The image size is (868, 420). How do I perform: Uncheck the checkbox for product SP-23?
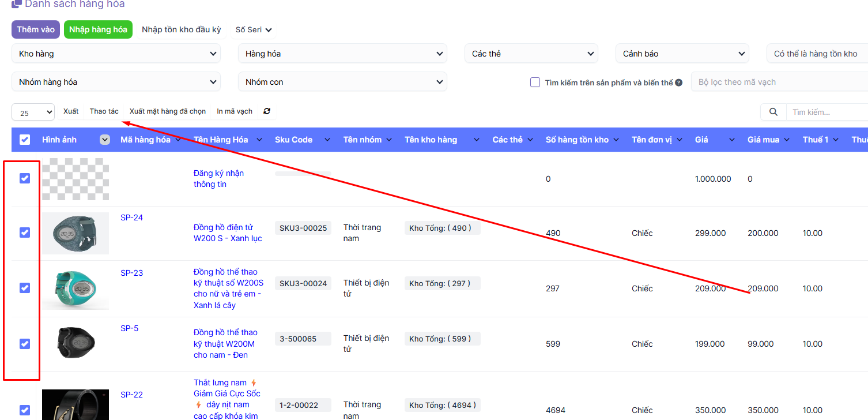(x=25, y=288)
